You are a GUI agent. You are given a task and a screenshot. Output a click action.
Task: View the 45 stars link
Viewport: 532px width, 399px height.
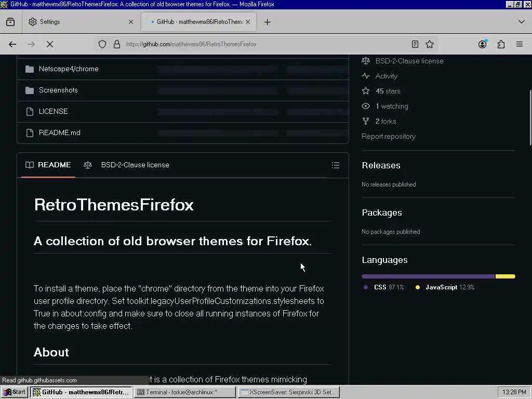pyautogui.click(x=388, y=91)
